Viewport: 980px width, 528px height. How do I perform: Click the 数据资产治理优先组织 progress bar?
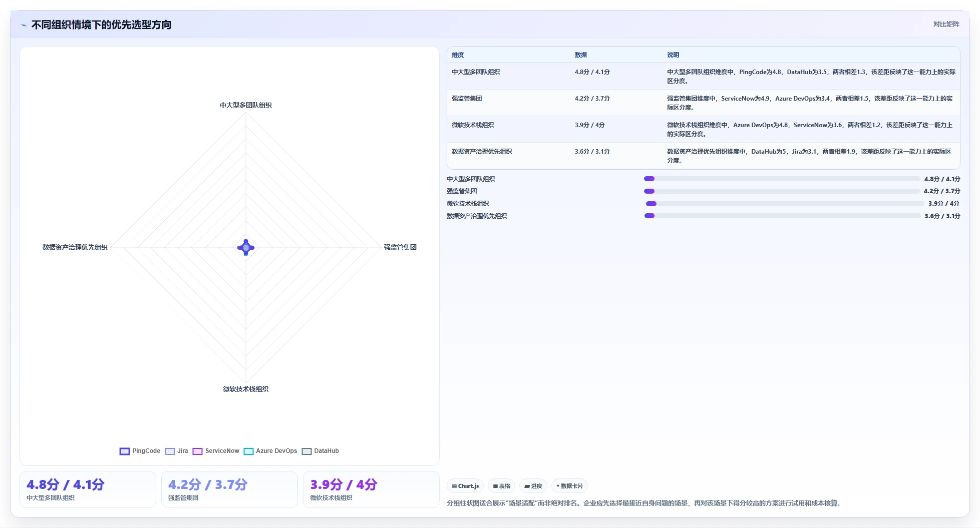782,216
